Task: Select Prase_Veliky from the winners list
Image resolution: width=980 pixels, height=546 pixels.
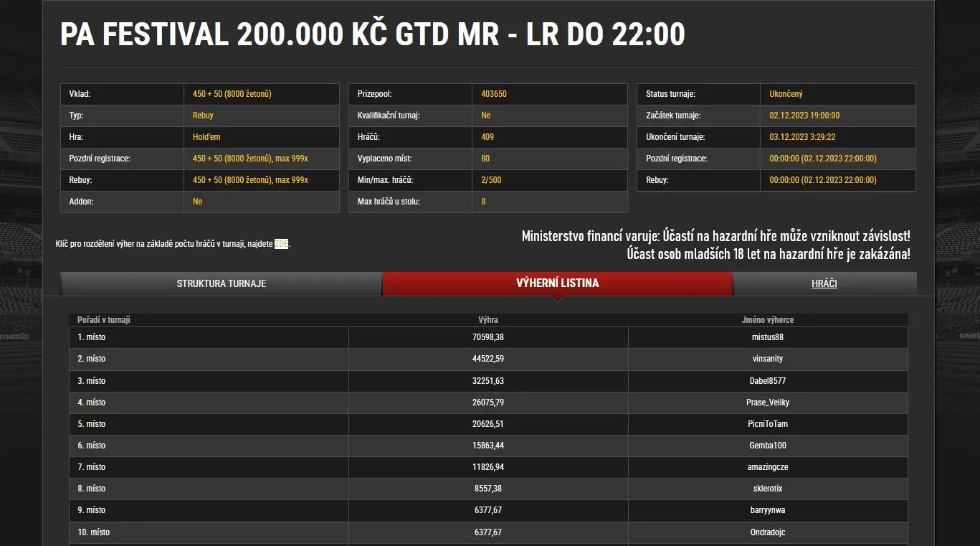Action: point(767,403)
